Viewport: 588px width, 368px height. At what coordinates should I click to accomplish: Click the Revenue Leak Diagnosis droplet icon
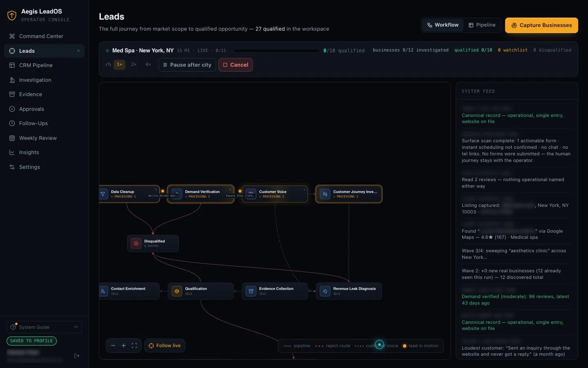(x=325, y=291)
